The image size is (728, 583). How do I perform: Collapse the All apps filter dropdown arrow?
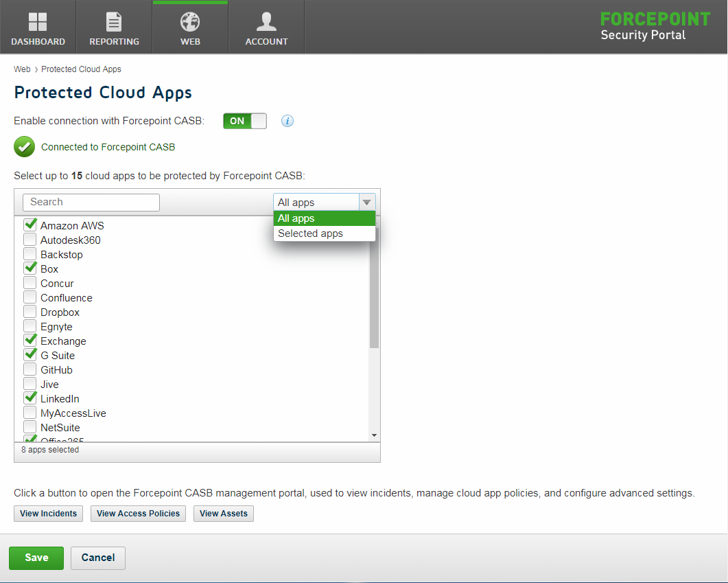tap(367, 202)
